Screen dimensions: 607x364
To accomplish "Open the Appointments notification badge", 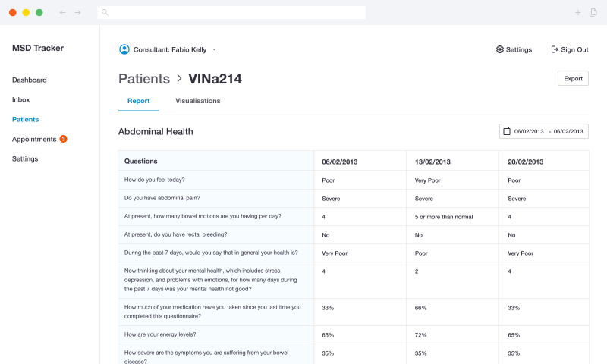I will pyautogui.click(x=63, y=139).
